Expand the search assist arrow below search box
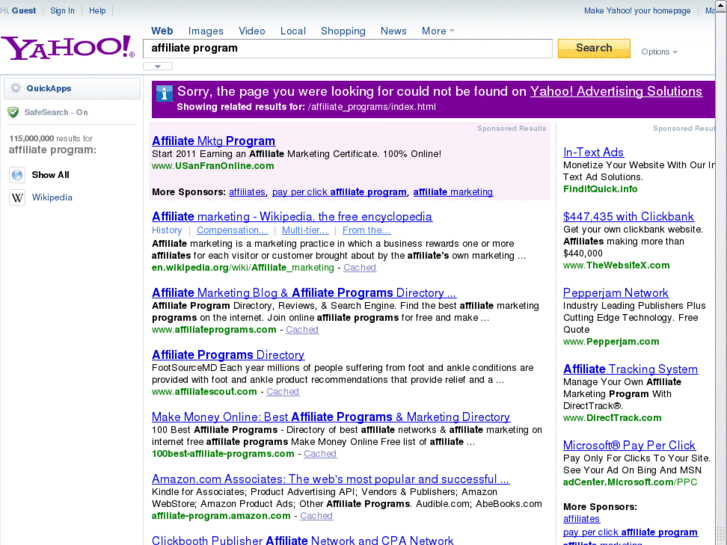Viewport: 727px width, 545px height. 158,66
